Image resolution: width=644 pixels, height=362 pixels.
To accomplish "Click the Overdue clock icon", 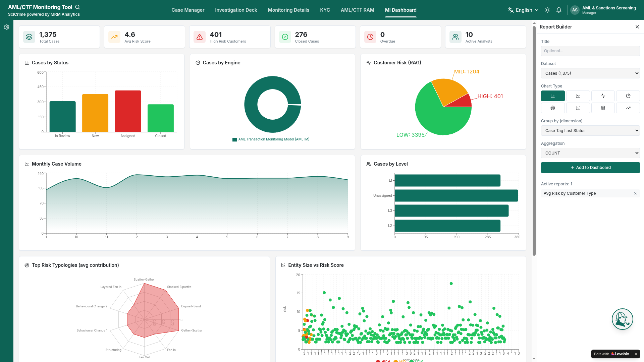I will pyautogui.click(x=370, y=37).
